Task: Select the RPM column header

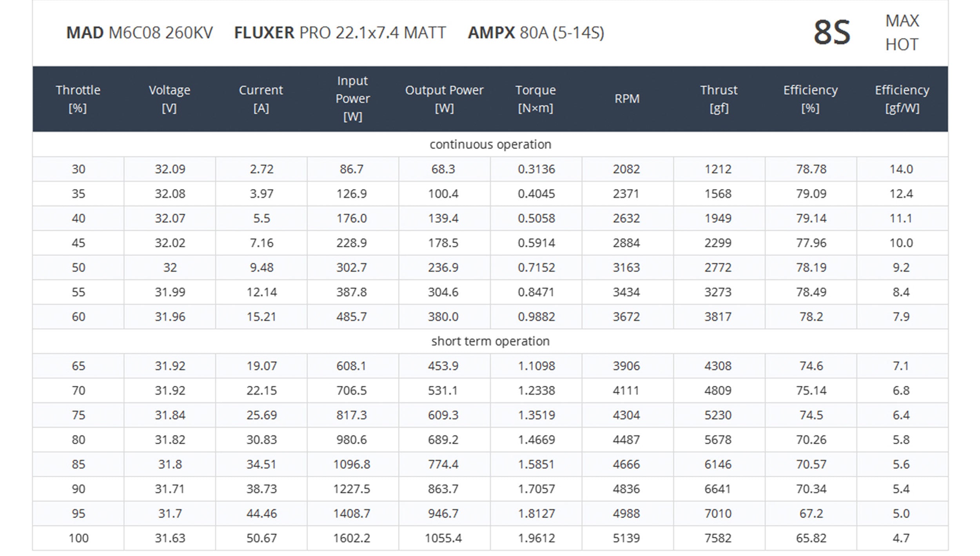Action: pos(627,98)
